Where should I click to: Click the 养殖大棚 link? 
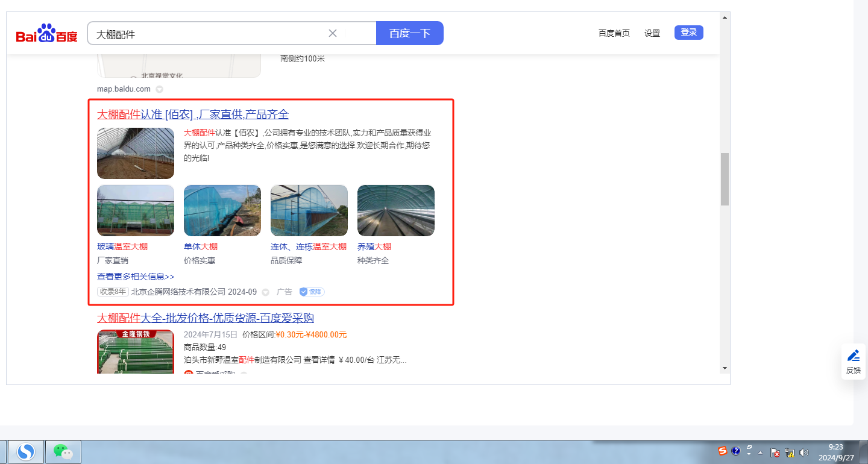pos(374,246)
